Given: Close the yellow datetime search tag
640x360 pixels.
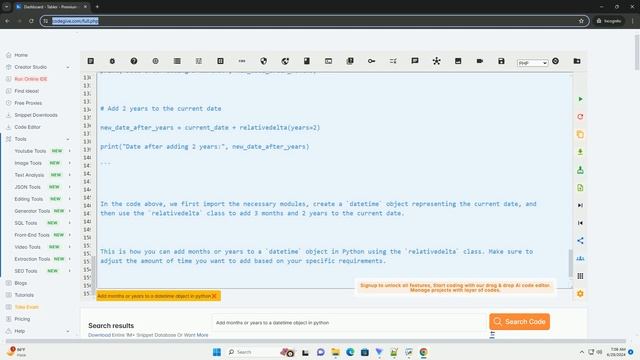Looking at the screenshot, I should click(x=214, y=296).
